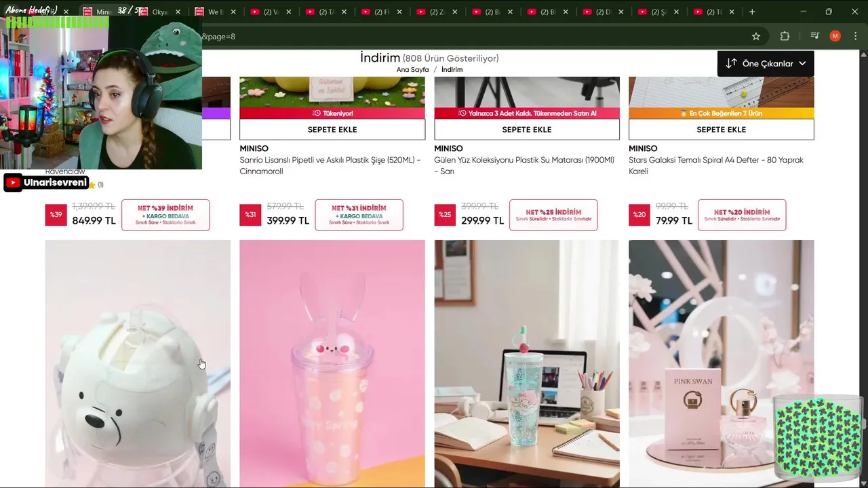Click the %20 discount badge
Screen dimensions: 868x488
[639, 215]
